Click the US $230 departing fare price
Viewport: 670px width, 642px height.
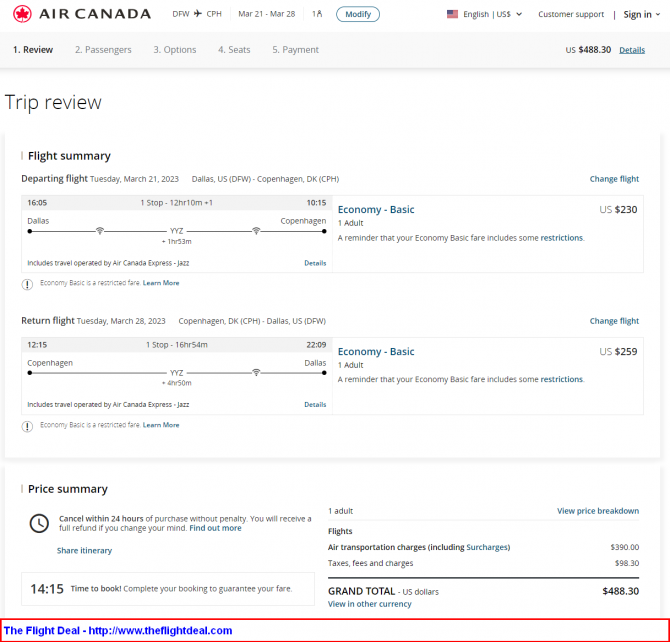click(x=618, y=209)
